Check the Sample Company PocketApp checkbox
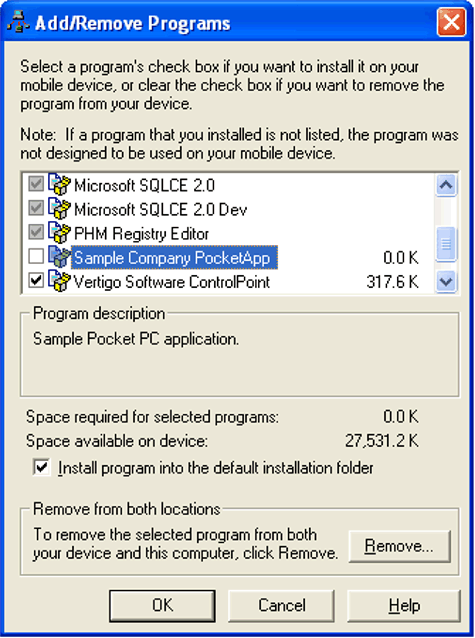 point(36,257)
